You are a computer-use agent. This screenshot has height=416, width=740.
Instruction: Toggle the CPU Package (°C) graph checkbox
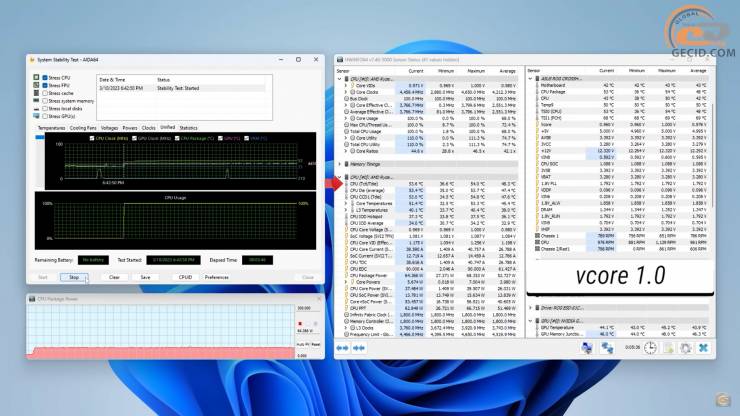point(177,138)
